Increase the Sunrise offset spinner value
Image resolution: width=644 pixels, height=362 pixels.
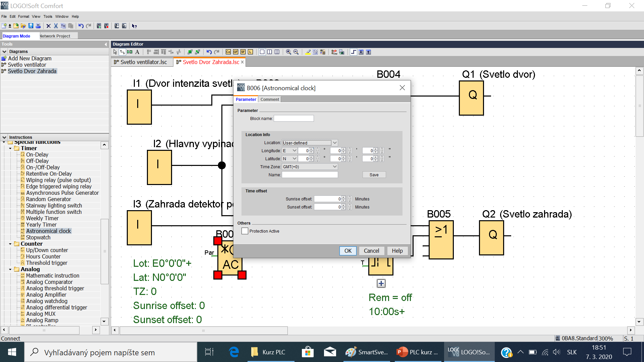(343, 197)
